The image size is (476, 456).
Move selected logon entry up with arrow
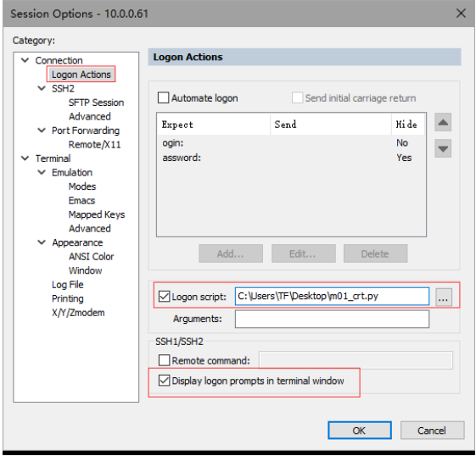click(x=443, y=122)
